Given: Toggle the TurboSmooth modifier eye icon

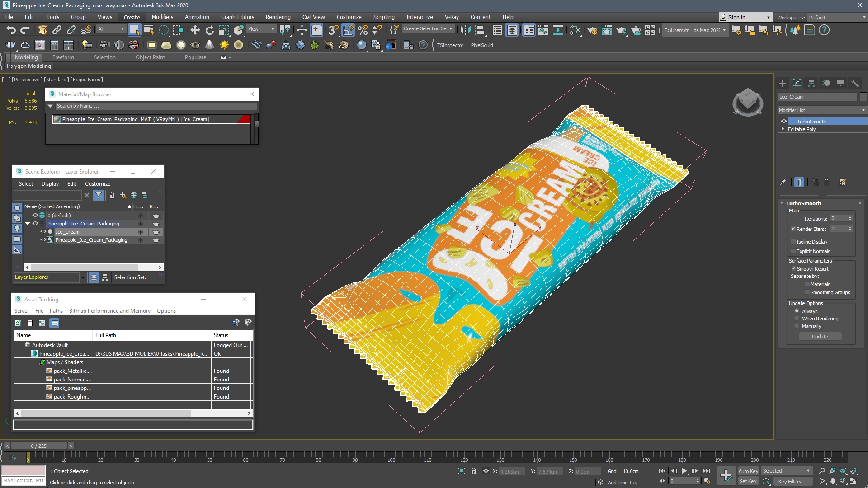Looking at the screenshot, I should [784, 122].
